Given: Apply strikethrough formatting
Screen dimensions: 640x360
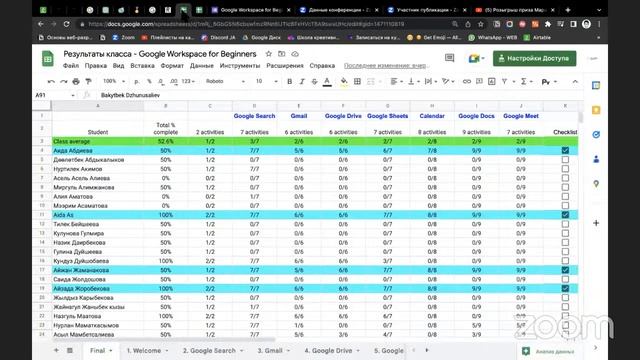Looking at the screenshot, I should pos(314,82).
